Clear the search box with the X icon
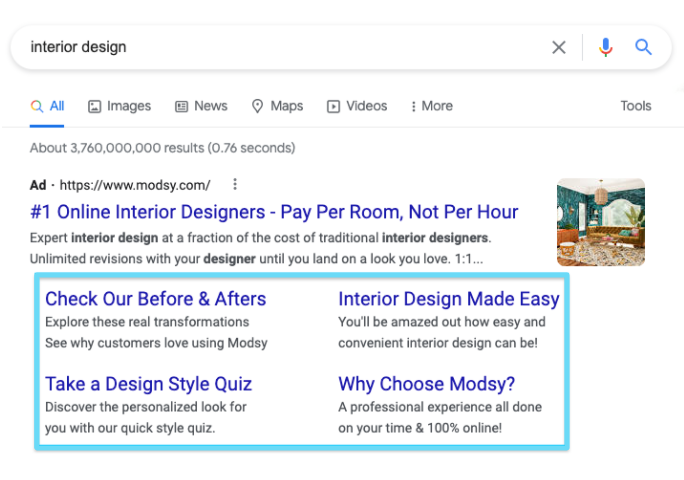The height and width of the screenshot is (480, 684). (559, 47)
